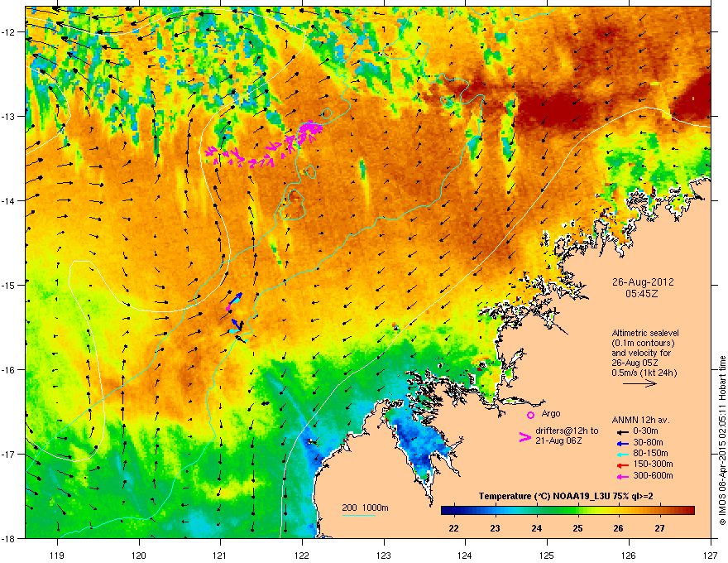
Task: Click the longitude axis label 121
Action: (x=220, y=555)
